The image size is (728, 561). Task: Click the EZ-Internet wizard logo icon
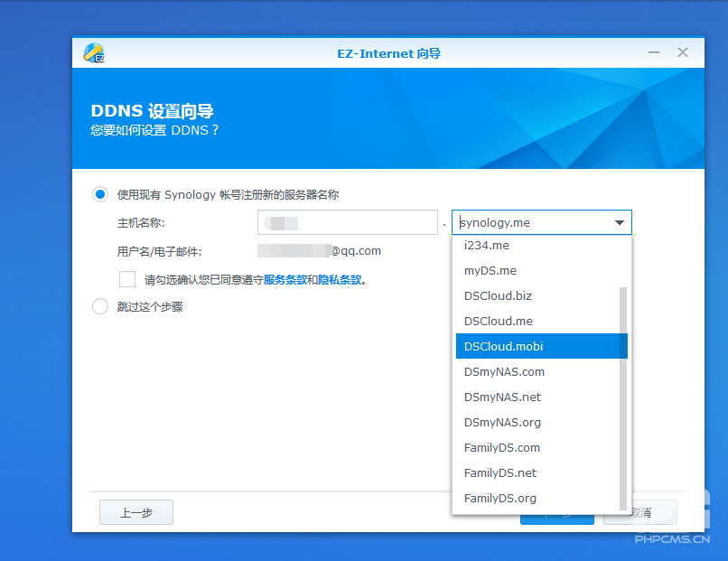(94, 53)
